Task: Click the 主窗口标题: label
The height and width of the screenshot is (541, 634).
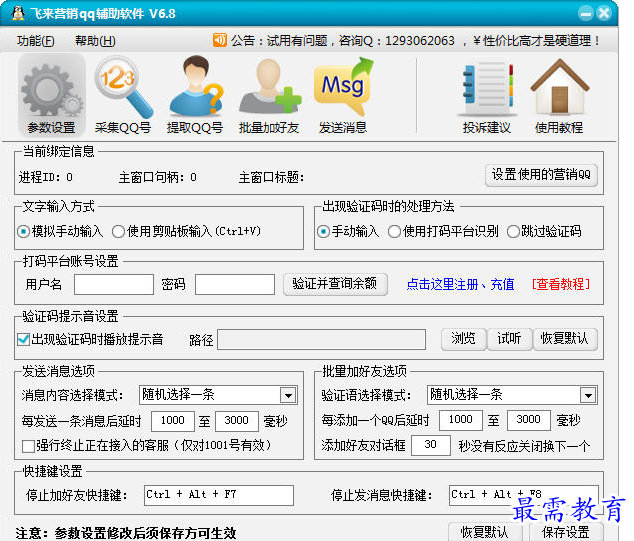Action: click(271, 177)
